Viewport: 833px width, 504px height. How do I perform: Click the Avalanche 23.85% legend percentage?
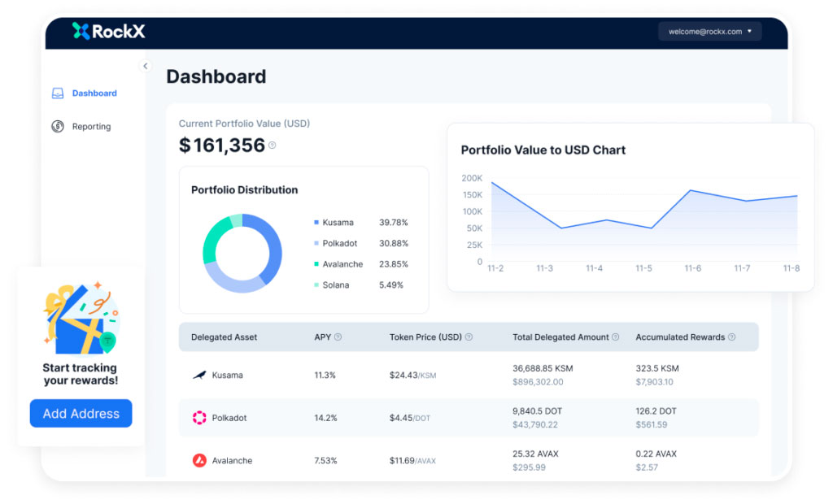[394, 264]
